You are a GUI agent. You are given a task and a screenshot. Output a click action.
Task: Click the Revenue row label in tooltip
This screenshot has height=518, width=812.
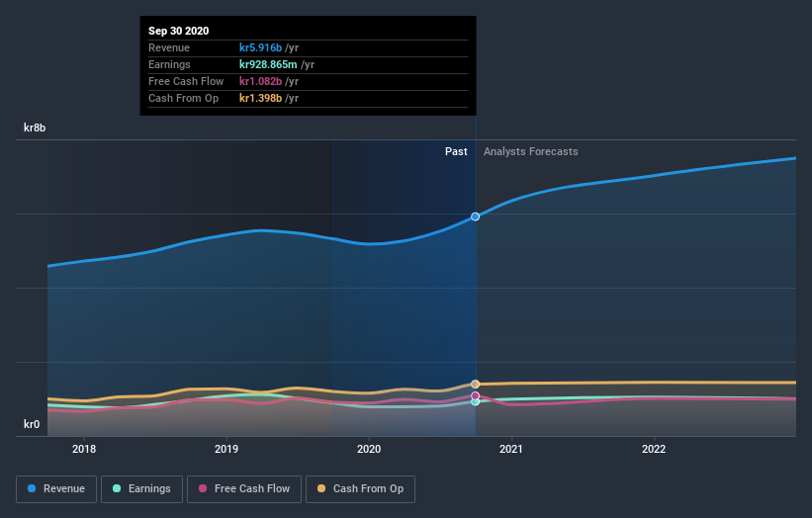169,47
